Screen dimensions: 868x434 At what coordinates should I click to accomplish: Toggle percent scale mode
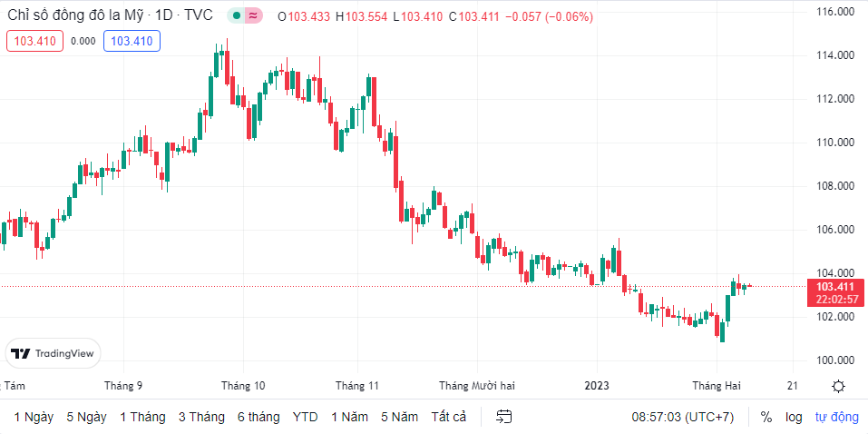pos(766,417)
